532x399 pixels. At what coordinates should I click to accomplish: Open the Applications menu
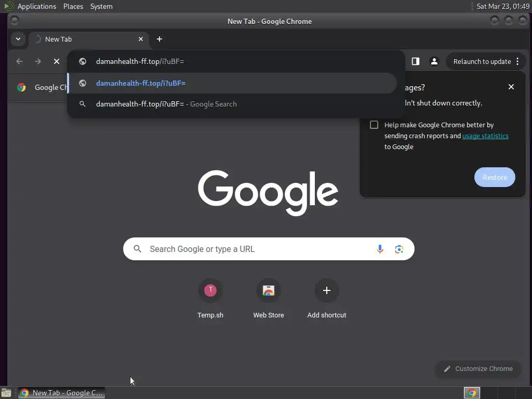pyautogui.click(x=37, y=6)
